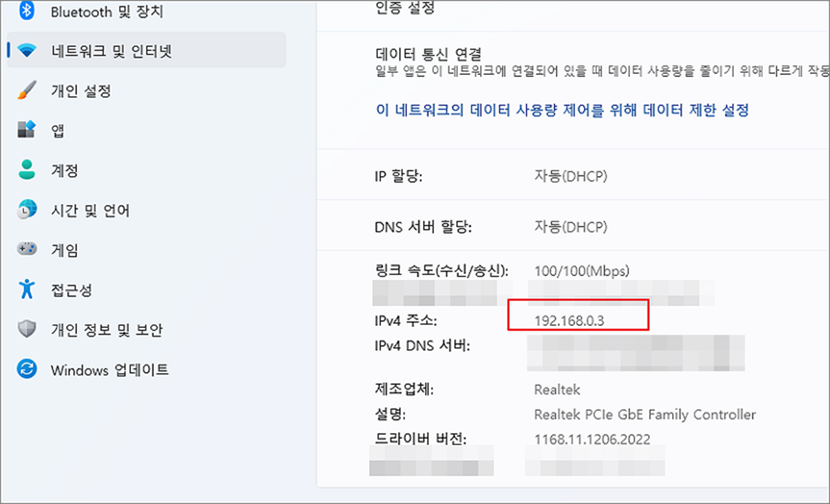Click the Bluetooth icon in sidebar
The height and width of the screenshot is (504, 830).
[x=27, y=11]
